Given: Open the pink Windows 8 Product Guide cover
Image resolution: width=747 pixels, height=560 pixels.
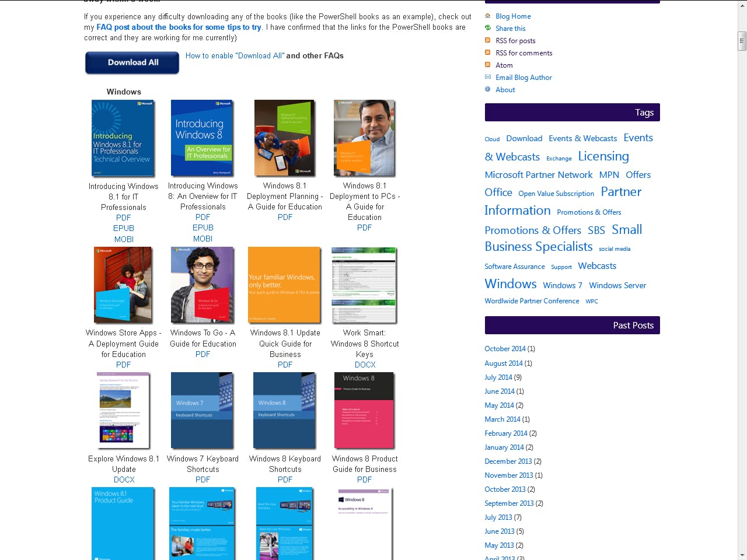Looking at the screenshot, I should pos(364,411).
